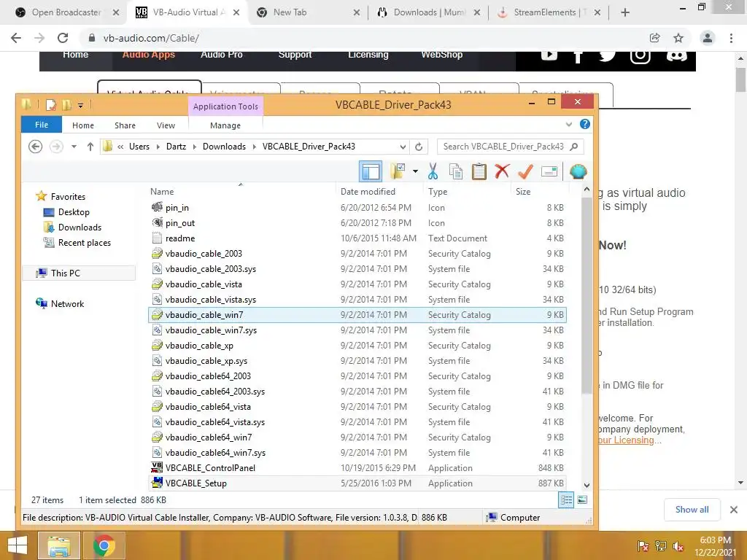Click Support in VB-Audio site menu

click(295, 55)
